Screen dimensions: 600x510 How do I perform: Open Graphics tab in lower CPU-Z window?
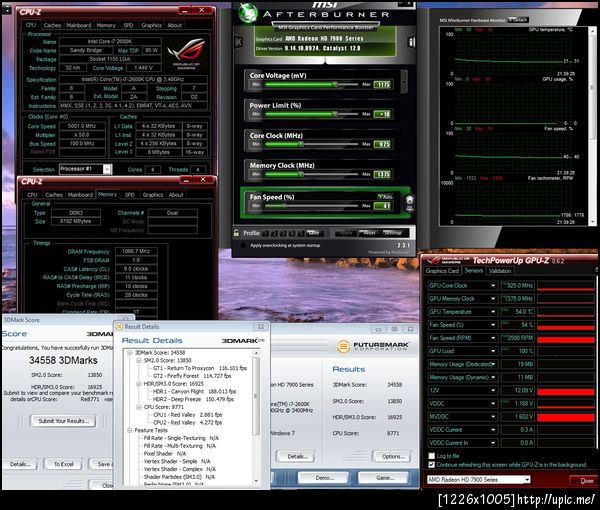[x=153, y=195]
